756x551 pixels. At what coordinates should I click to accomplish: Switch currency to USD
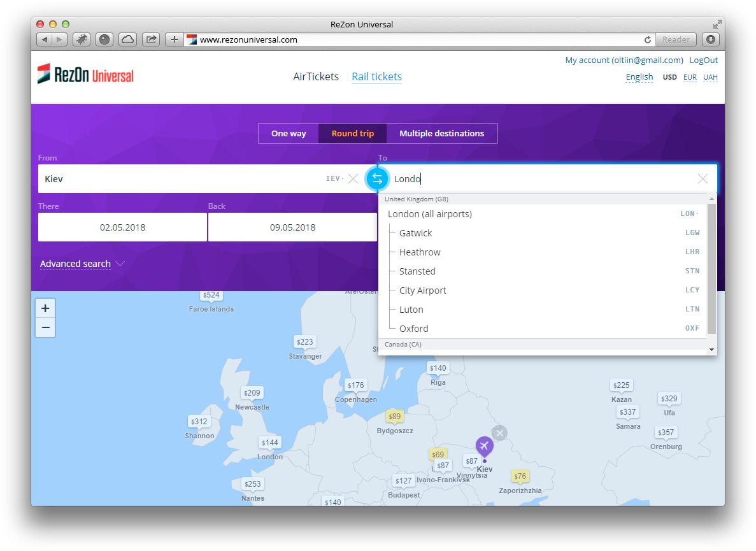(669, 77)
